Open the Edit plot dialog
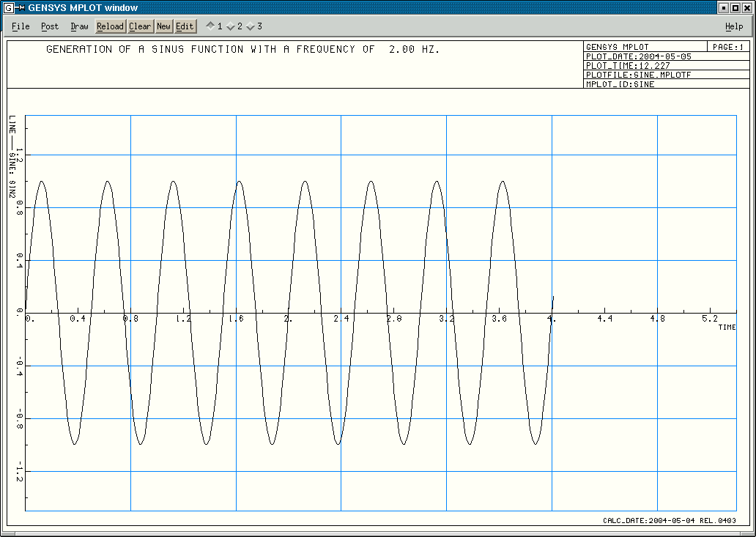Viewport: 756px width, 537px height. click(184, 26)
